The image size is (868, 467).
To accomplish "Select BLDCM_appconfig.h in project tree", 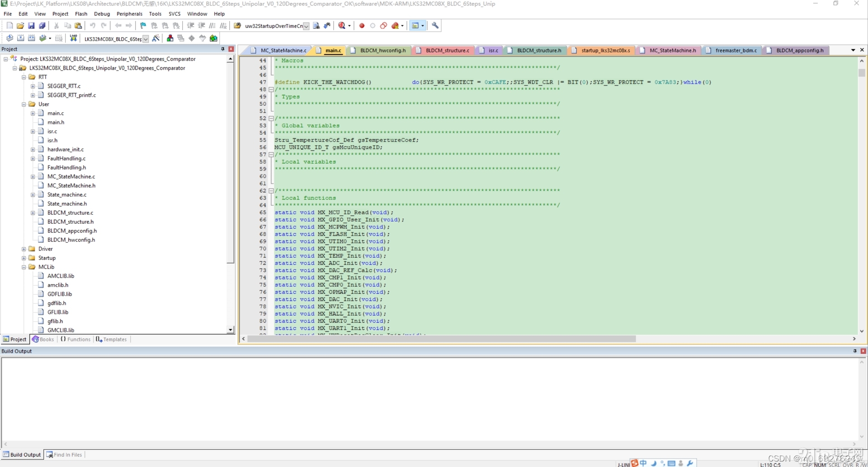I will (x=72, y=231).
